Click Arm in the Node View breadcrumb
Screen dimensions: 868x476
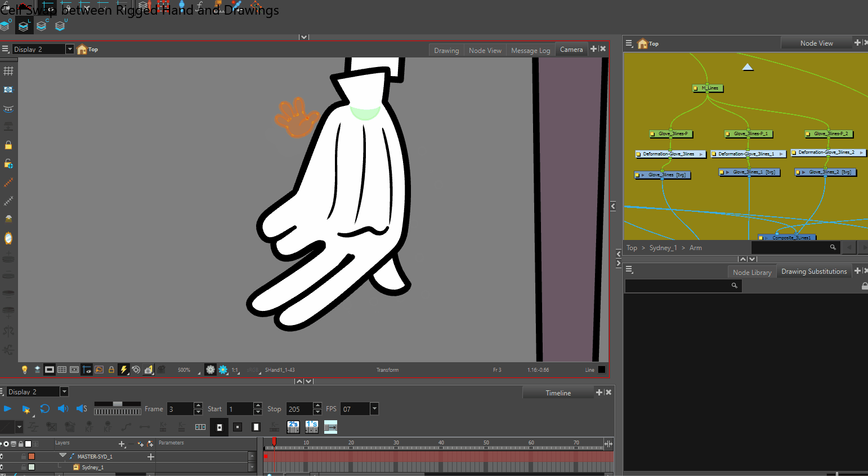click(696, 248)
